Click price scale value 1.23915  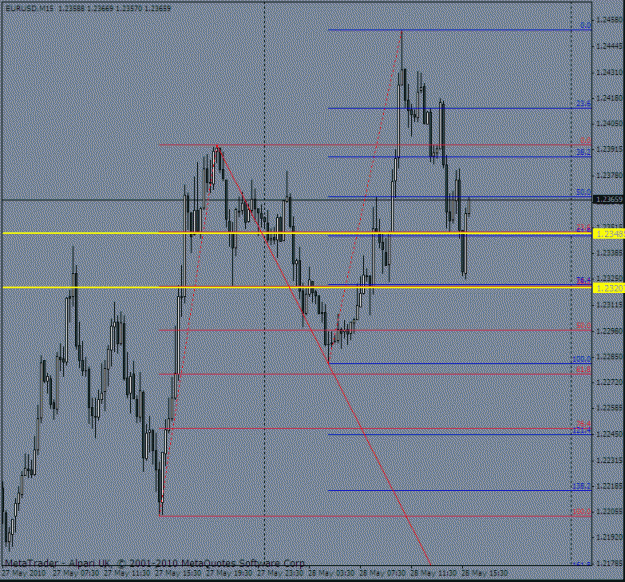[x=610, y=149]
